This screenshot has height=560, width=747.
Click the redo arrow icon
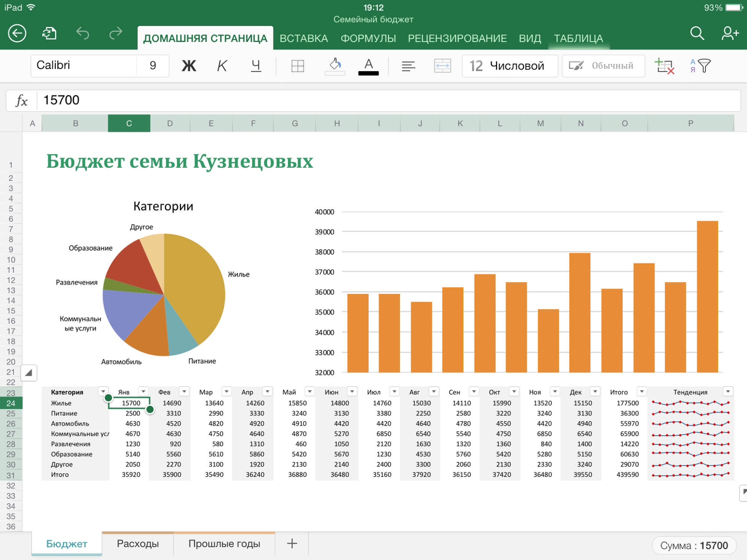click(116, 34)
